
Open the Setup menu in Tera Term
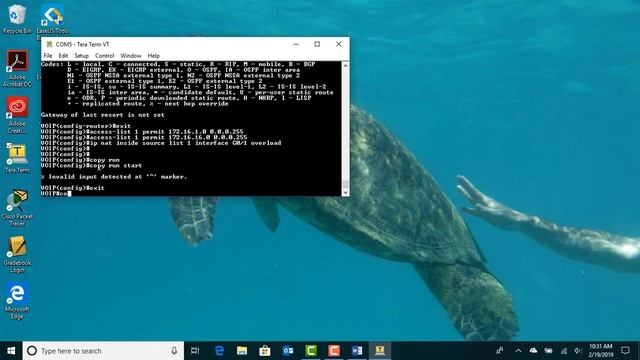click(x=82, y=56)
